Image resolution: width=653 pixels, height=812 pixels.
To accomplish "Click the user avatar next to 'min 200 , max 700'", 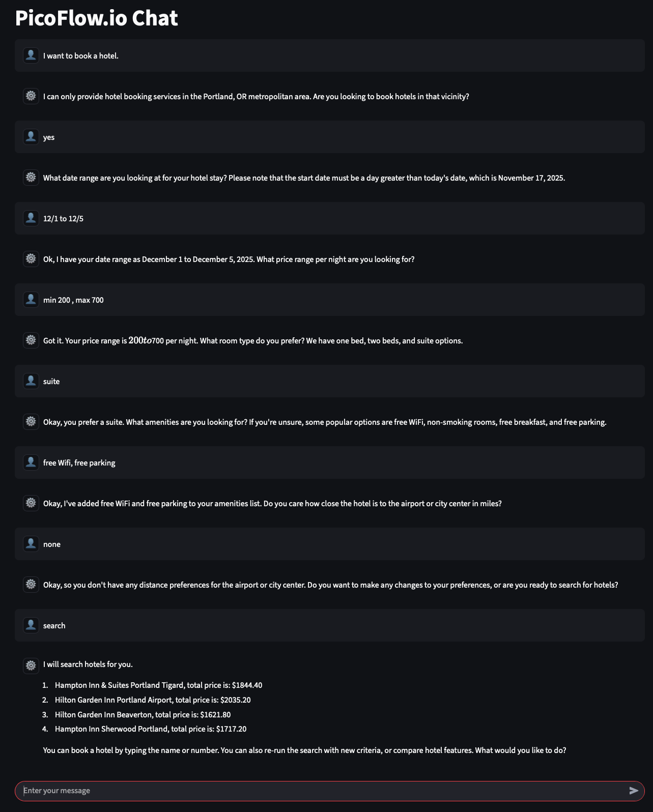I will pos(31,300).
